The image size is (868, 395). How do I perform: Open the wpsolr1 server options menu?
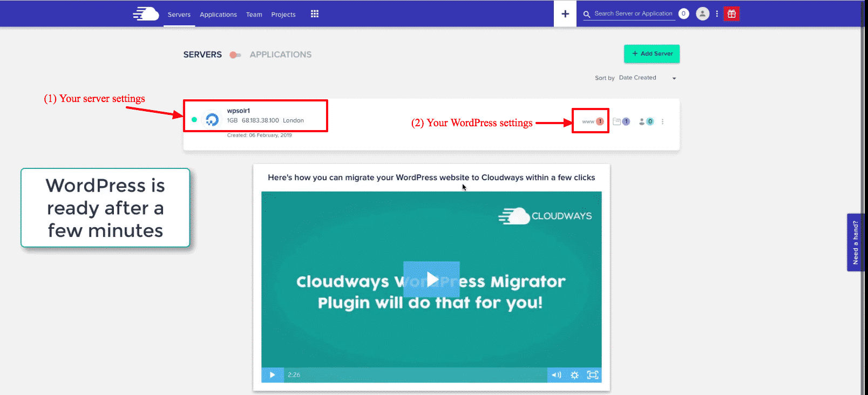click(662, 121)
